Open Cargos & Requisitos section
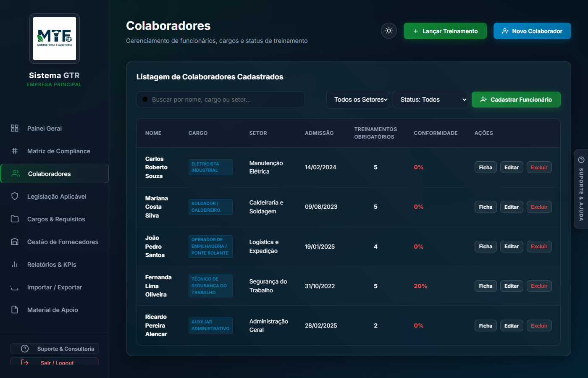Image resolution: width=588 pixels, height=378 pixels. 55,219
